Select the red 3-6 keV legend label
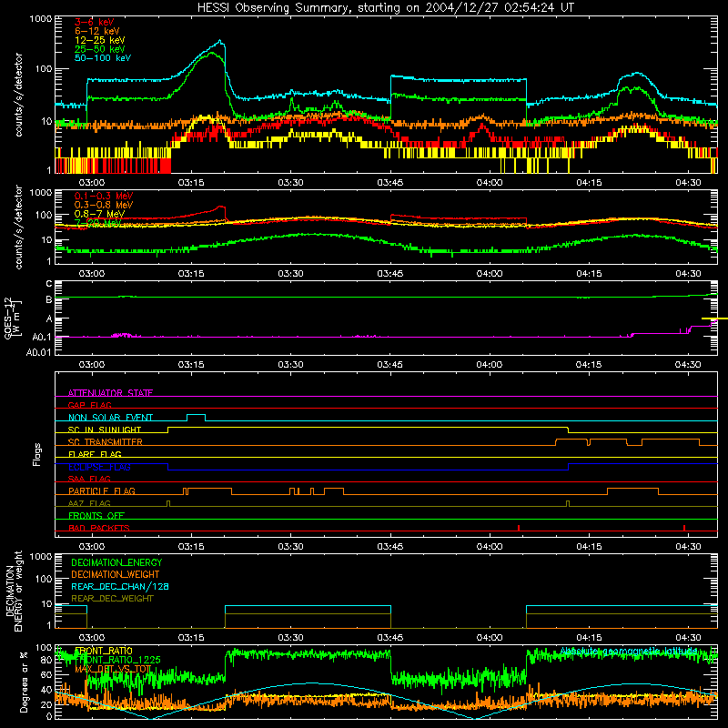This screenshot has height=728, width=728. [x=94, y=22]
